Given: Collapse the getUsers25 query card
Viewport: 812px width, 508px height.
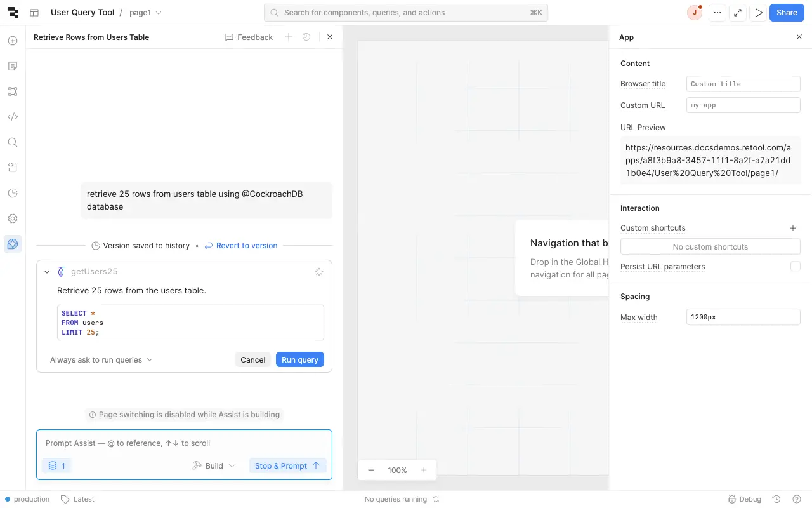Looking at the screenshot, I should click(x=47, y=272).
